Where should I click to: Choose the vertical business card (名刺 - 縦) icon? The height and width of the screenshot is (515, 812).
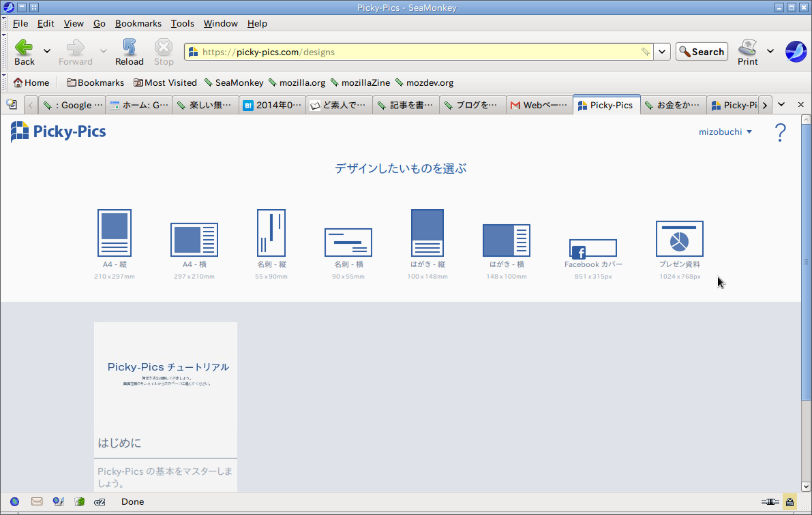pos(271,233)
